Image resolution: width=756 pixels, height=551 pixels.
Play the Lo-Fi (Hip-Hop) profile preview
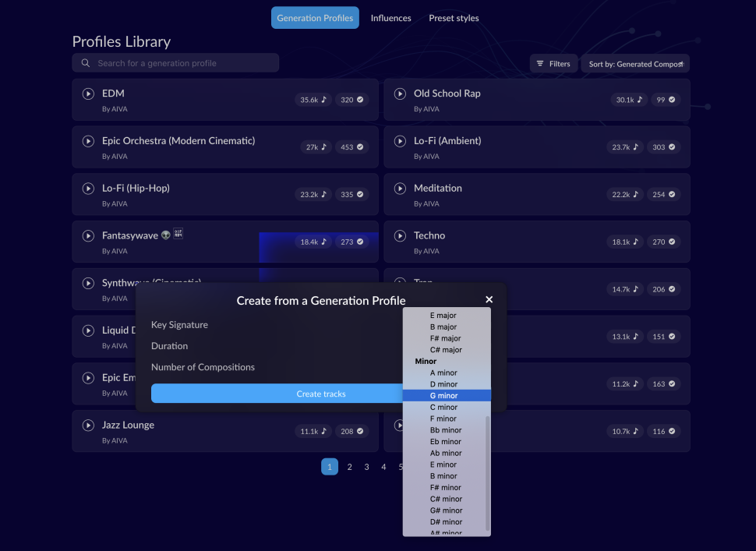pyautogui.click(x=88, y=189)
